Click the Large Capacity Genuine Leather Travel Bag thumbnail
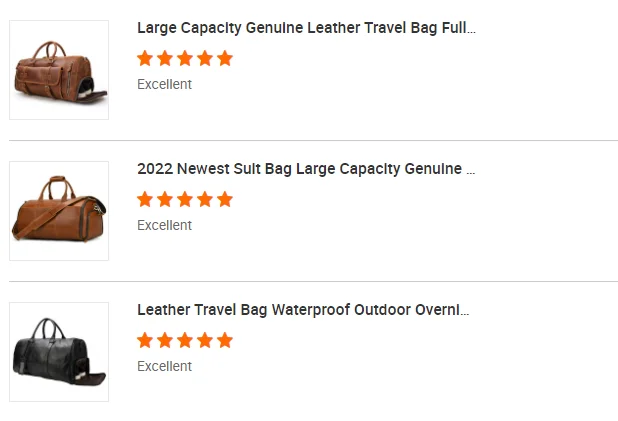This screenshot has height=421, width=618. [x=59, y=70]
